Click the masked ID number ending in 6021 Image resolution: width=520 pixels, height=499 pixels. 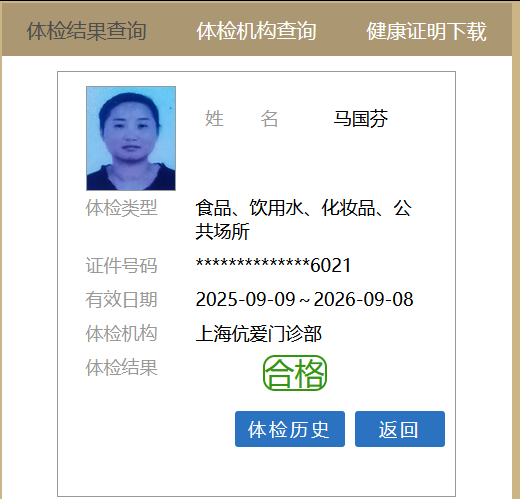pyautogui.click(x=273, y=265)
